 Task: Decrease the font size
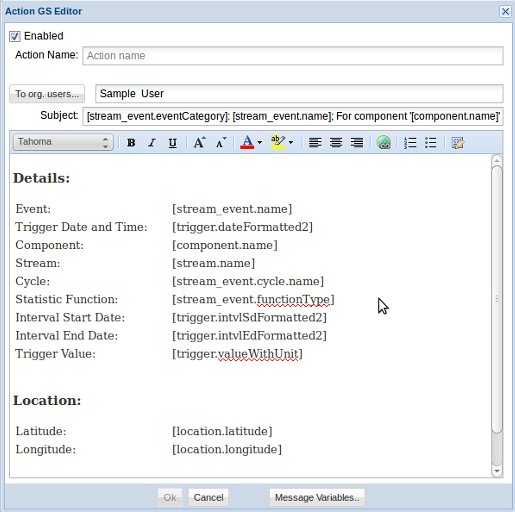click(221, 143)
